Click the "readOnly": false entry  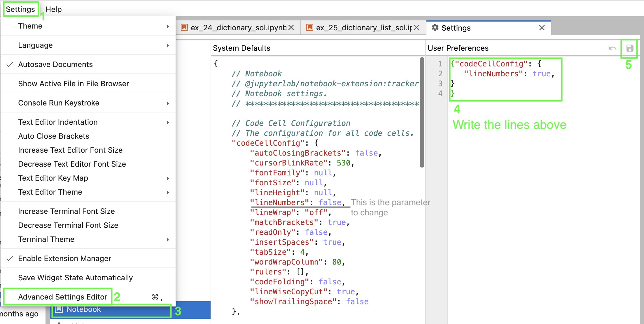291,232
